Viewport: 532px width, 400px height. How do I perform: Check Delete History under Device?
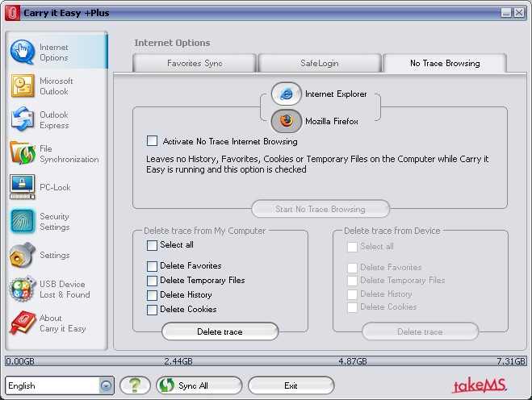click(x=352, y=294)
